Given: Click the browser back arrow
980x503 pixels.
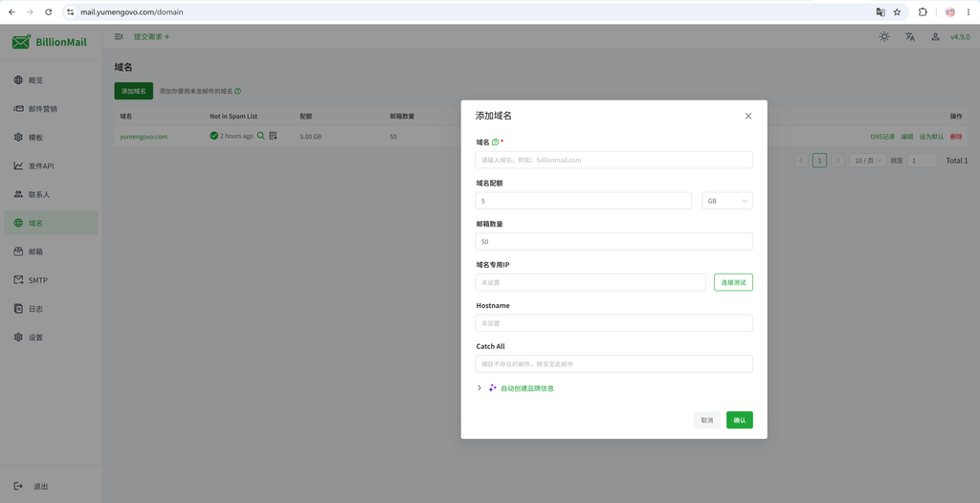Looking at the screenshot, I should [11, 11].
